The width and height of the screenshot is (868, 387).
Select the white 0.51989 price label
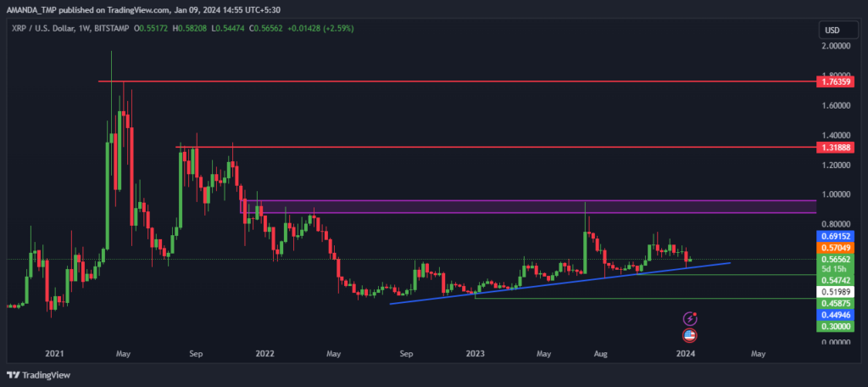point(835,292)
